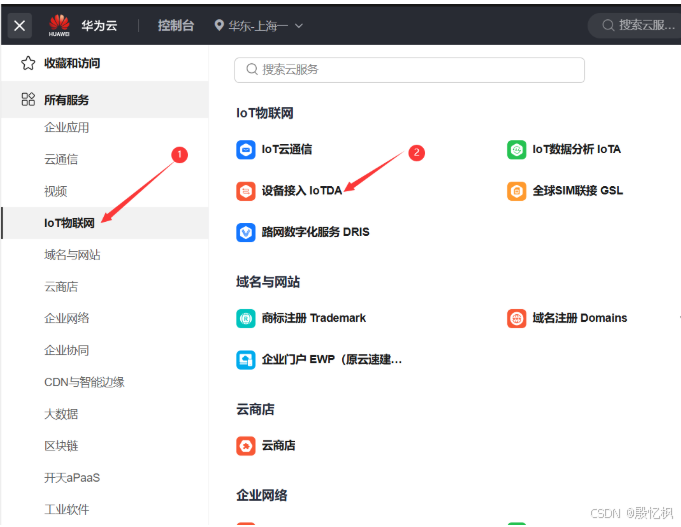This screenshot has width=681, height=527.
Task: Open 设备接入 IoTDA service
Action: (x=301, y=191)
